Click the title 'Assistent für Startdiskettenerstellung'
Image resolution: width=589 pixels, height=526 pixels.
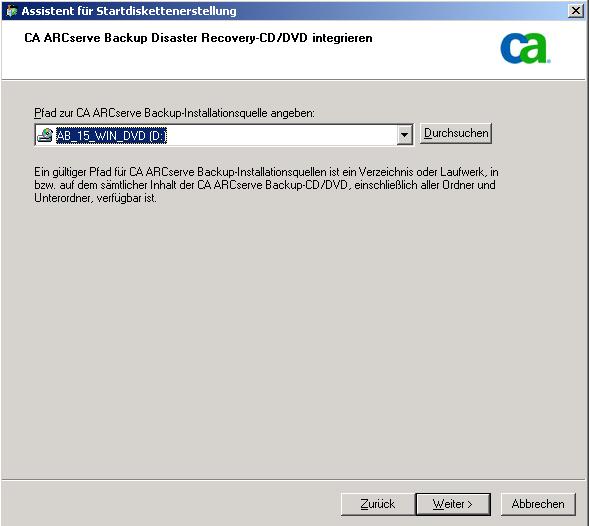(129, 11)
